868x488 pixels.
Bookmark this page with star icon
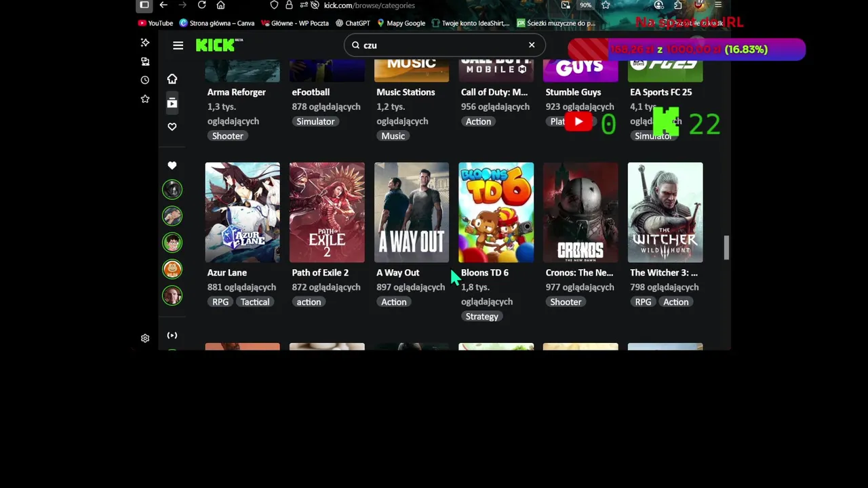click(606, 5)
